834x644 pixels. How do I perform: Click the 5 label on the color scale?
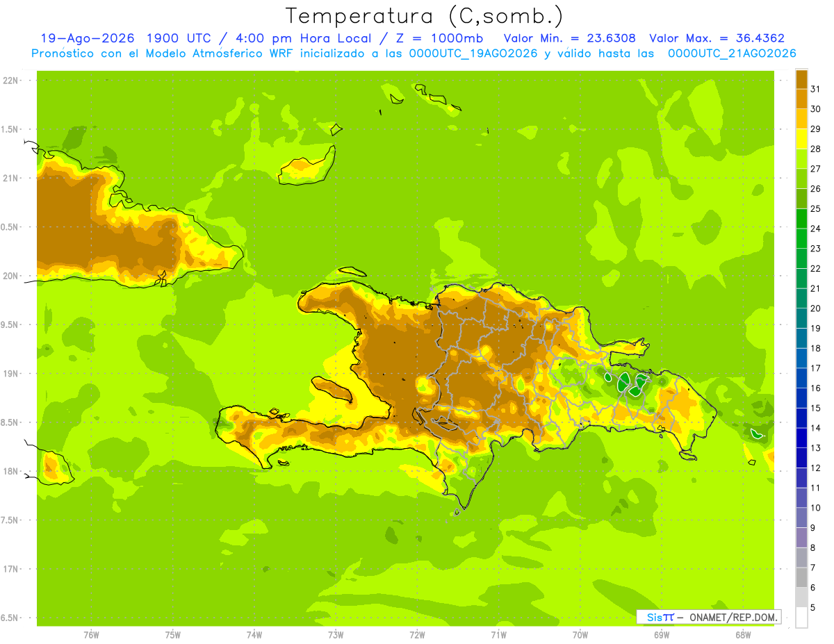812,608
